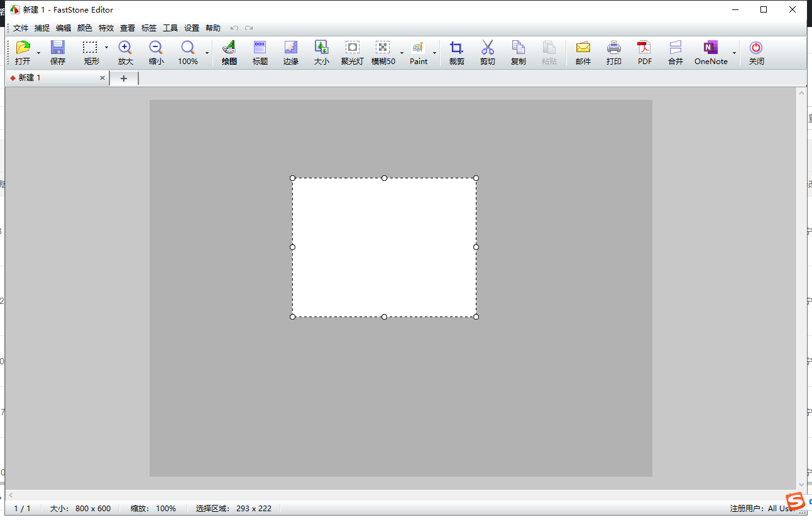Open the 颜色 menu
Screen dimensions: 812x520
click(85, 28)
